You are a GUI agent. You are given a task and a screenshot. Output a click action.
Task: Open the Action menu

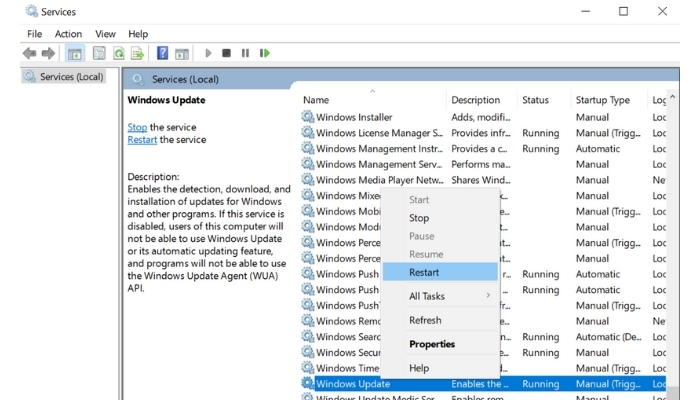68,34
